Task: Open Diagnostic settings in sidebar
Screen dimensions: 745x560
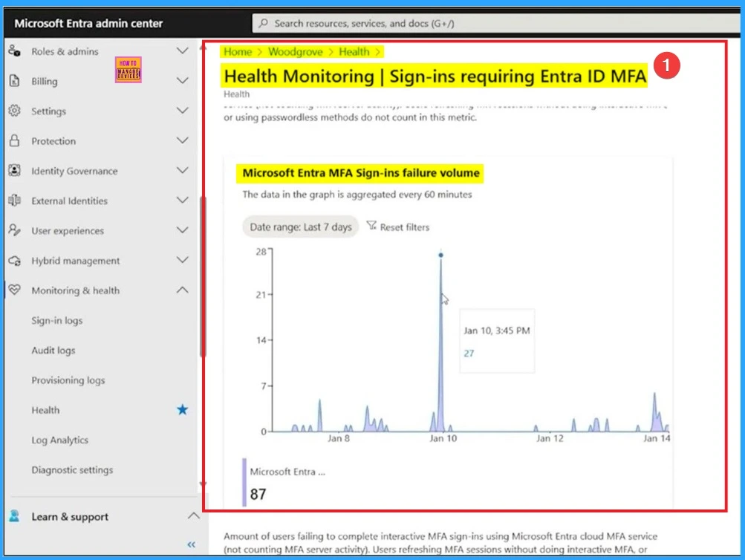Action: click(72, 470)
